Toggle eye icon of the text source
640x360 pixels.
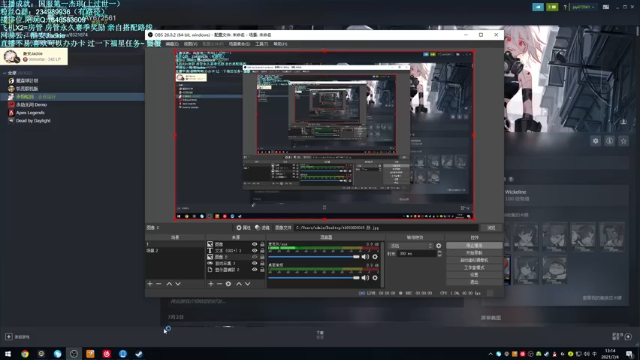point(254,250)
